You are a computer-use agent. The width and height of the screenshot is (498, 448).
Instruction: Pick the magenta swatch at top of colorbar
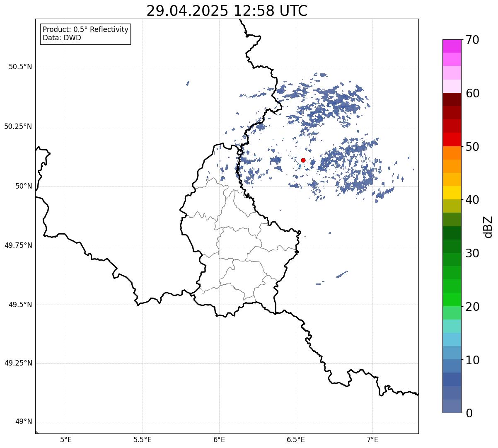452,46
